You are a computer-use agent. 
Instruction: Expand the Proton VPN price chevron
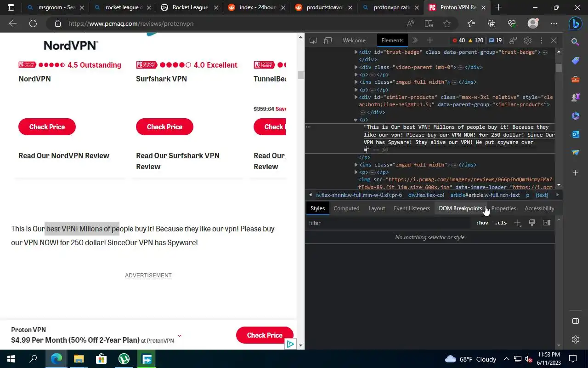pyautogui.click(x=180, y=335)
